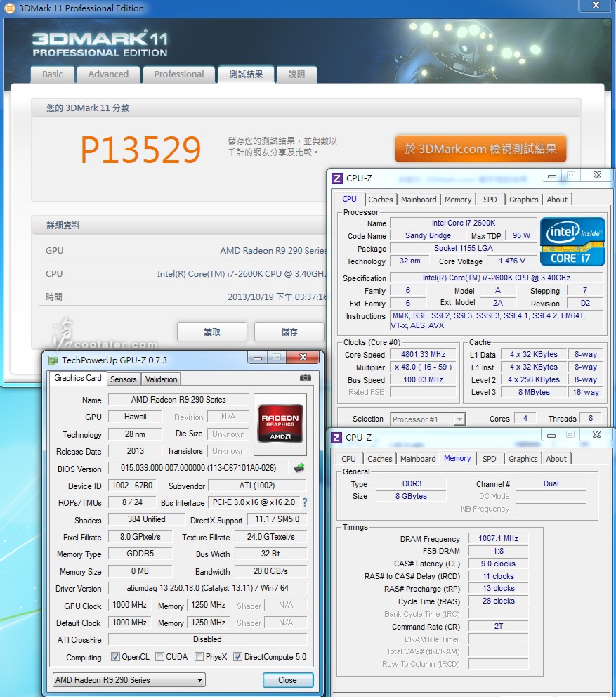Open Caches tab in upper CPU-Z window
The image size is (616, 697).
pyautogui.click(x=381, y=200)
